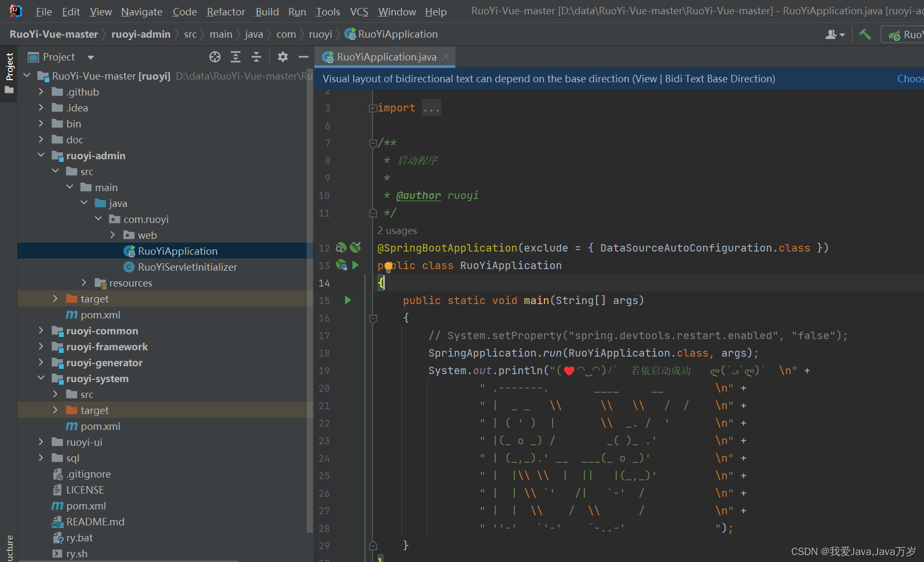Click the Choose direction link in banner
This screenshot has width=924, height=562.
click(910, 79)
